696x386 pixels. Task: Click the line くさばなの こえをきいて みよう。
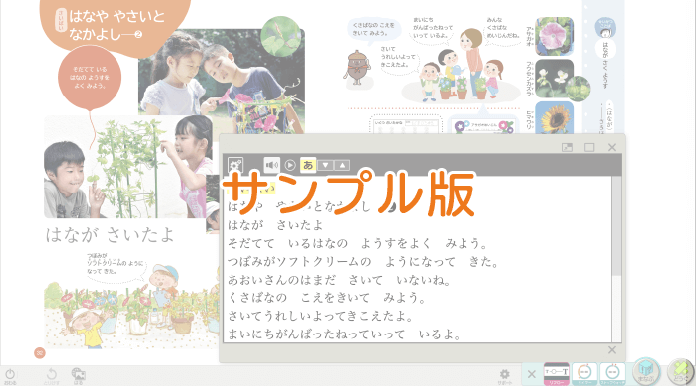coord(327,298)
